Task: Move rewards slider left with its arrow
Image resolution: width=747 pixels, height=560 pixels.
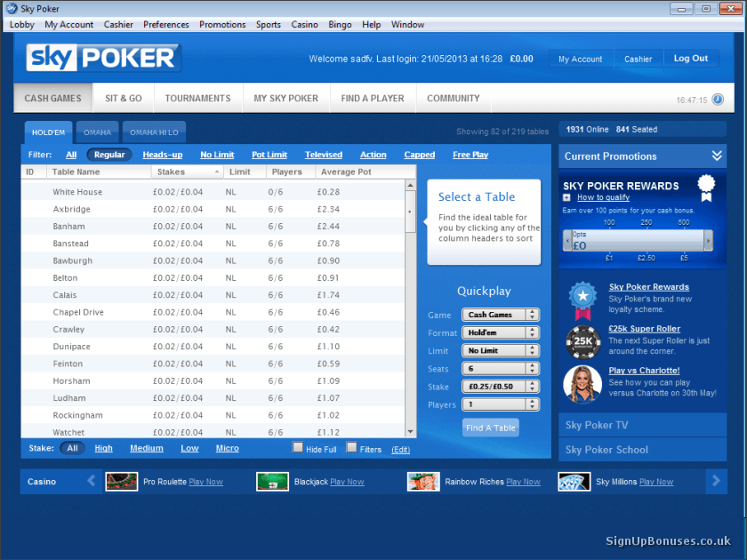Action: [x=567, y=241]
